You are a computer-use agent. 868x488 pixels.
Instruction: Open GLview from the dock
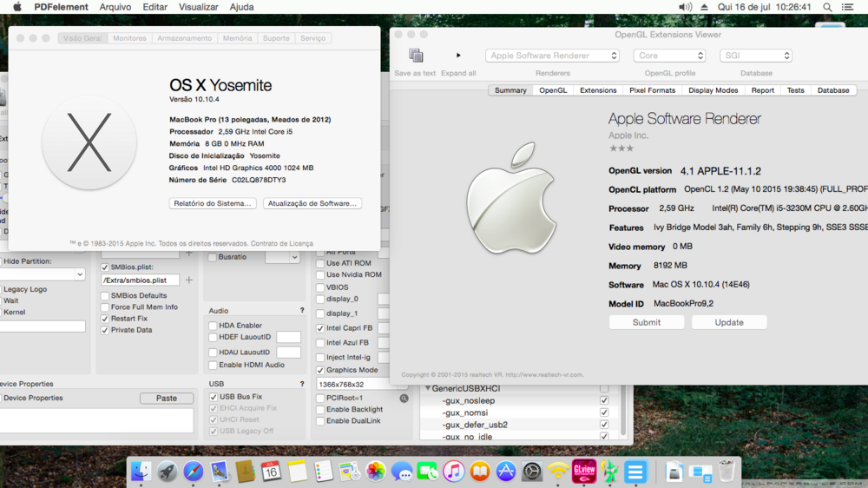click(584, 471)
